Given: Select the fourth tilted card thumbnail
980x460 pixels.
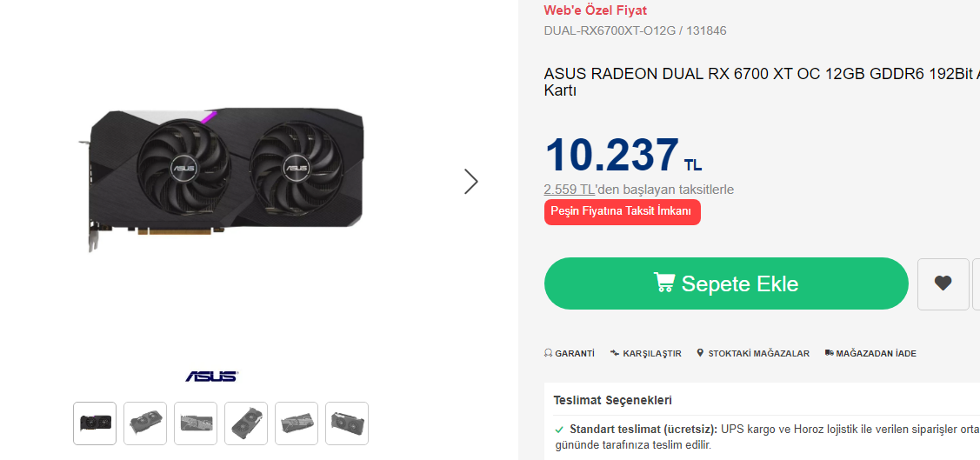Looking at the screenshot, I should pyautogui.click(x=246, y=423).
